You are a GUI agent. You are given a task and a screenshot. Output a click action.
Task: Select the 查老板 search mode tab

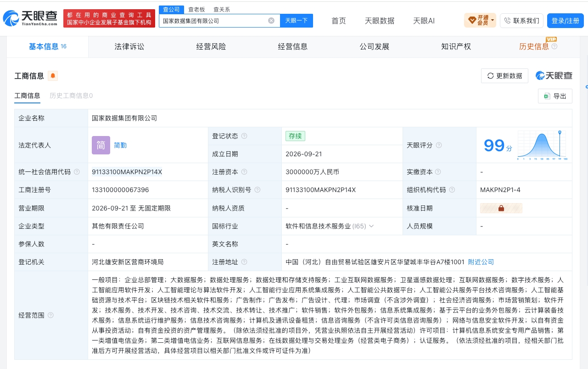tap(196, 9)
